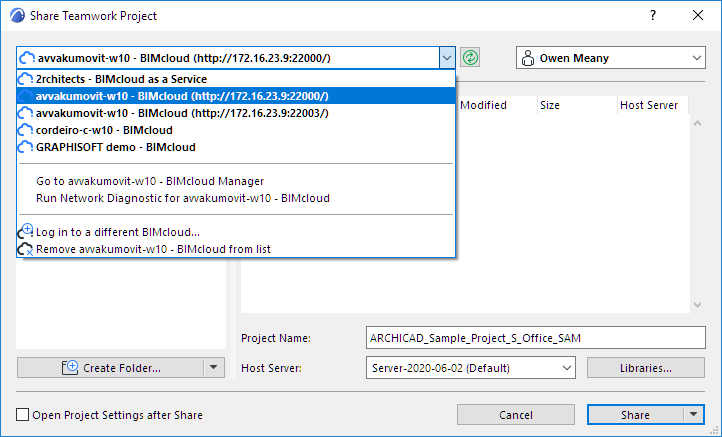Image resolution: width=722 pixels, height=437 pixels.
Task: Choose Go to avvakumovit-w10 BIMcloud Manager
Action: tap(150, 181)
